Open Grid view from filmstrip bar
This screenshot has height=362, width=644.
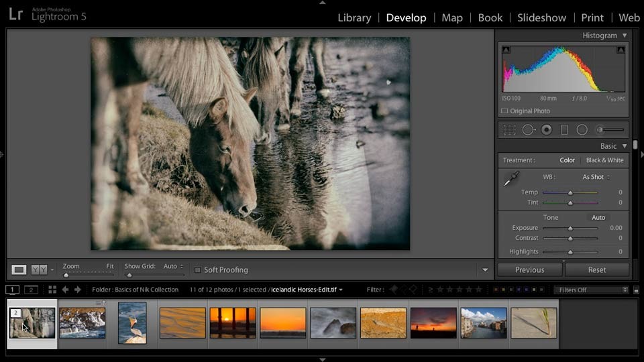tap(52, 290)
